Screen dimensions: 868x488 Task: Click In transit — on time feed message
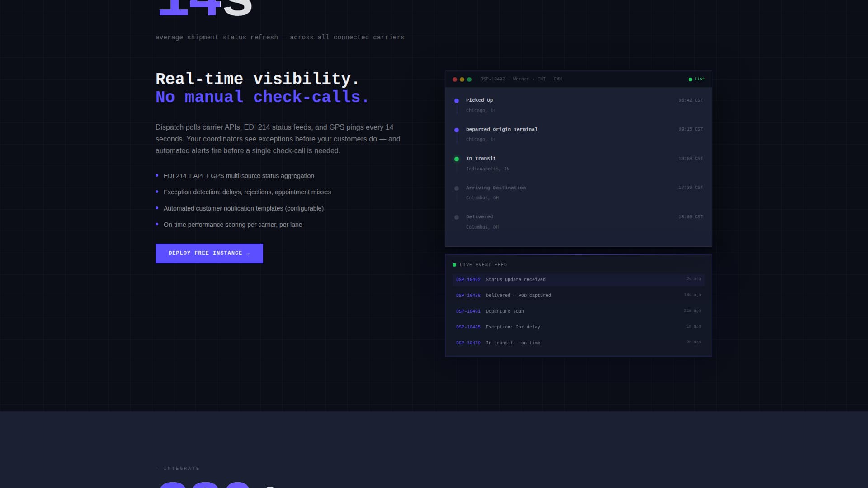513,343
